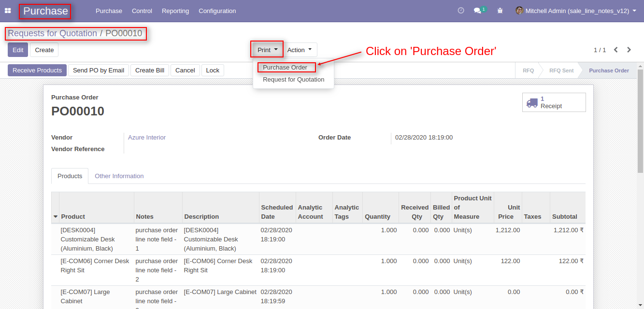The width and height of the screenshot is (644, 309).
Task: Switch to the Other Information tab
Action: click(x=119, y=176)
